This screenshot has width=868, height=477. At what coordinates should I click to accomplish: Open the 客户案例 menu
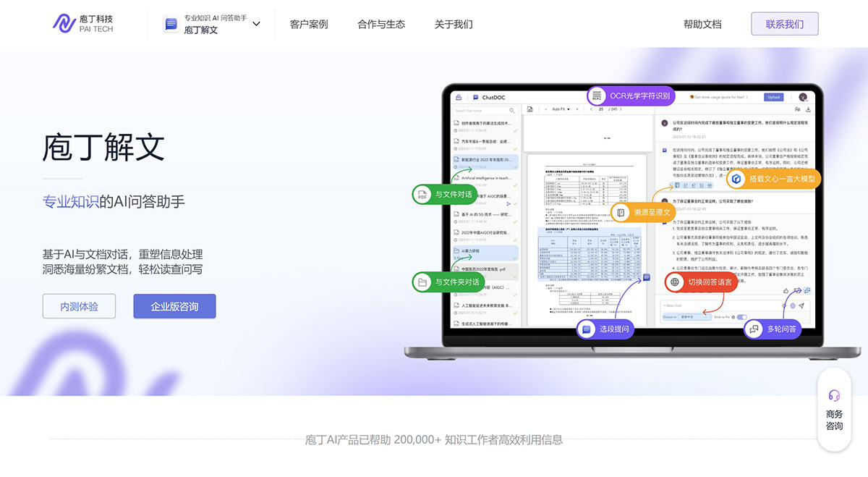pos(308,23)
